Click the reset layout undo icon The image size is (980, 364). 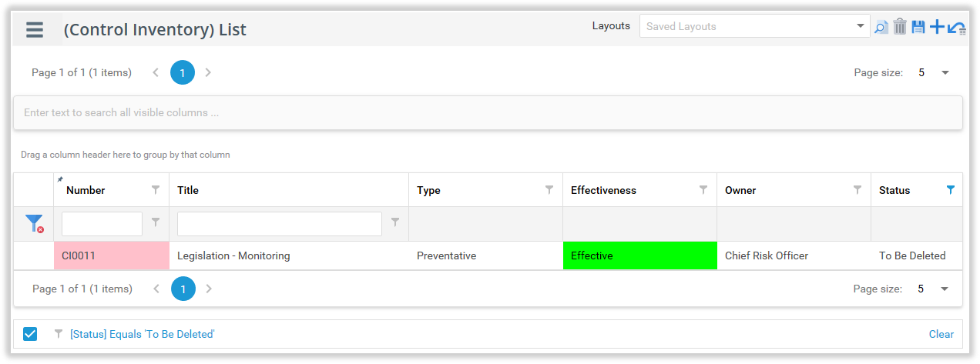(957, 28)
